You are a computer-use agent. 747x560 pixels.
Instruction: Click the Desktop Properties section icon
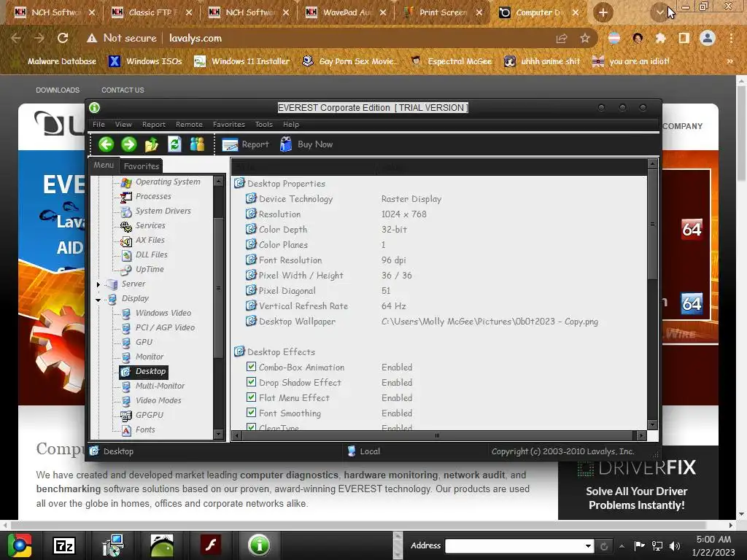(239, 183)
